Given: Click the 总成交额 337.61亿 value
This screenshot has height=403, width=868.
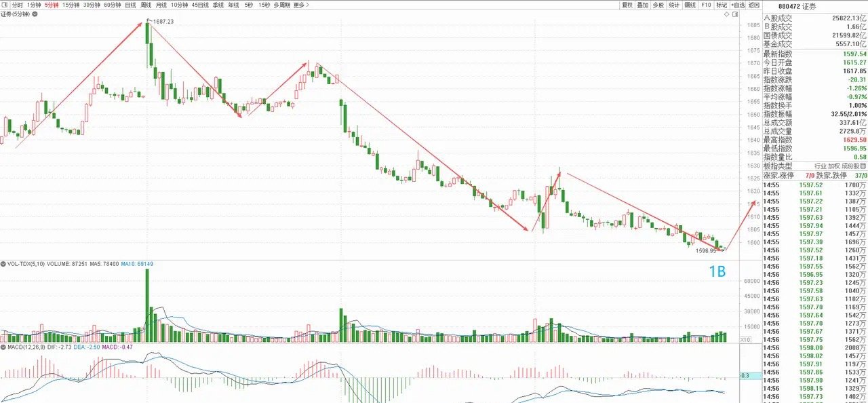Looking at the screenshot, I should 854,122.
